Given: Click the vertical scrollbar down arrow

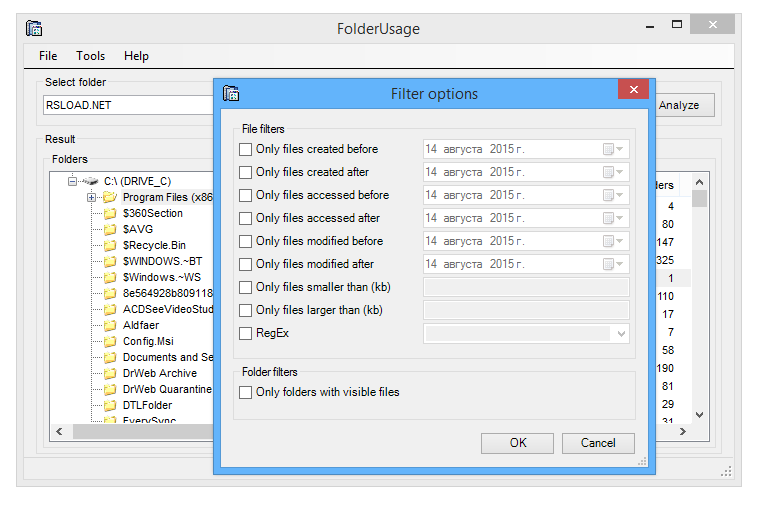Looking at the screenshot, I should pyautogui.click(x=699, y=415).
